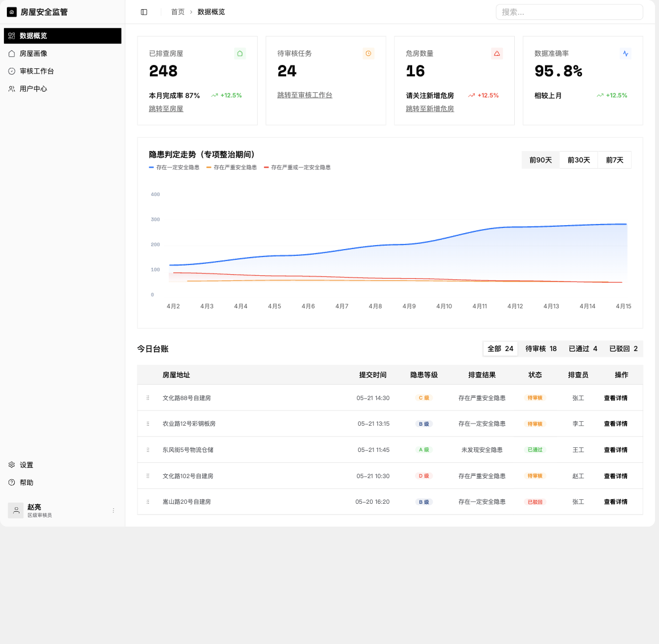The image size is (659, 644).
Task: Click drag handle for 文化路88号自建房 row
Action: [148, 398]
